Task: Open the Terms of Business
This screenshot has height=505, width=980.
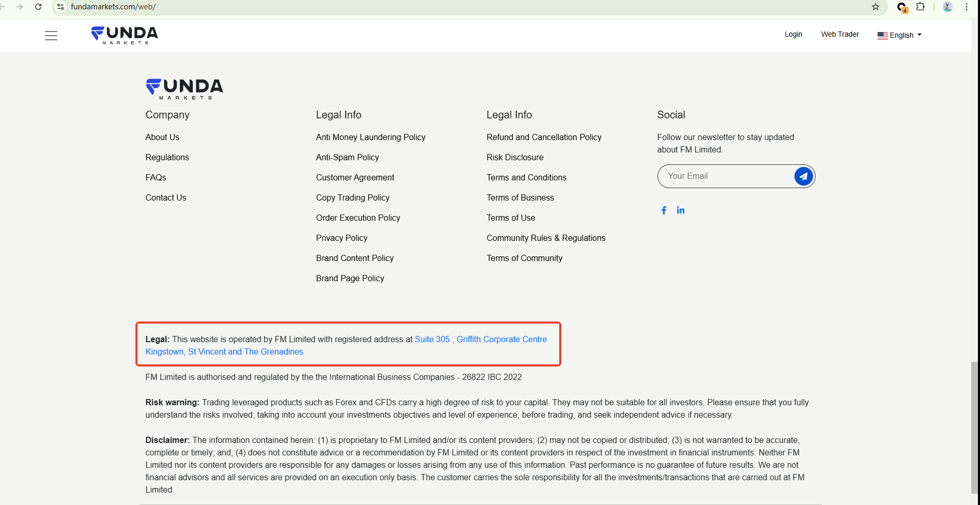Action: [x=520, y=197]
